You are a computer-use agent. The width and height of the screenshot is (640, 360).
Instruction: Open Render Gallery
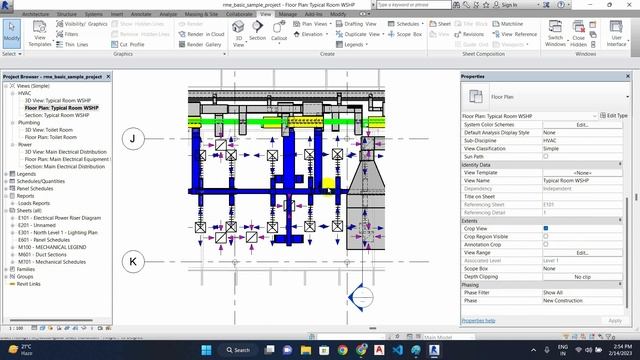pyautogui.click(x=200, y=44)
